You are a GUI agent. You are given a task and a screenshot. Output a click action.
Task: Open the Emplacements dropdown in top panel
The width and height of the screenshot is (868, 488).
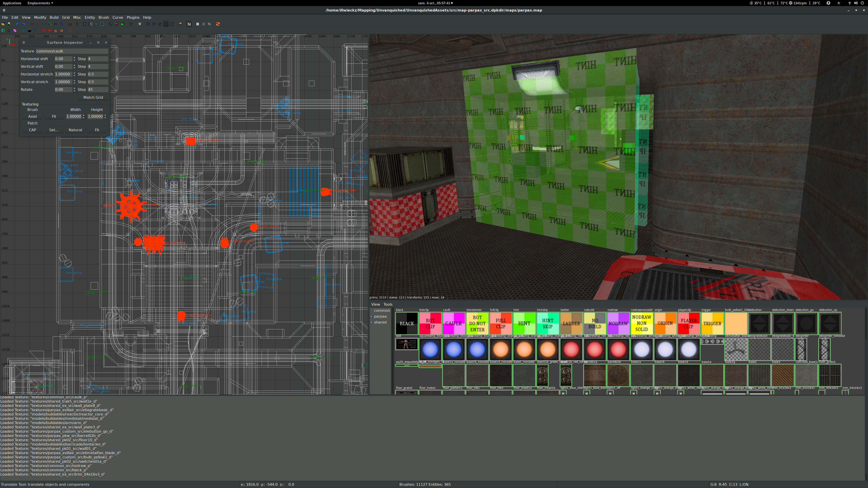40,3
